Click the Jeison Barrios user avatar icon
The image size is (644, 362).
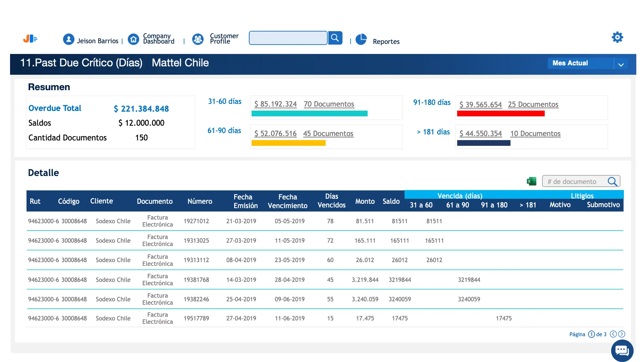[69, 39]
